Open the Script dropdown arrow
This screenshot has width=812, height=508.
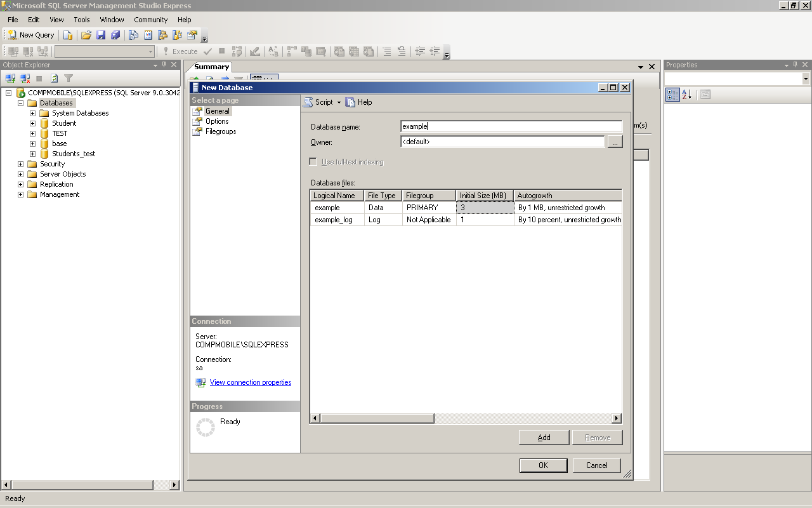[339, 102]
